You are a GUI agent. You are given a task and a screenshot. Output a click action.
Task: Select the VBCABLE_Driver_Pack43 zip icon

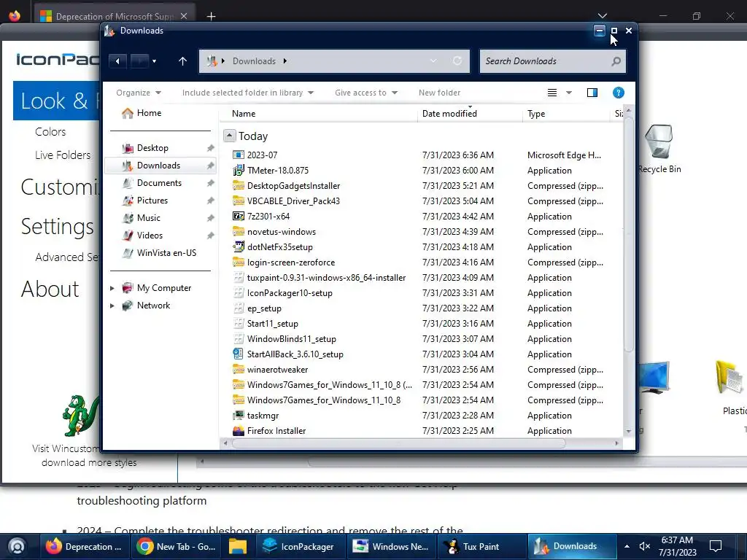pyautogui.click(x=239, y=201)
